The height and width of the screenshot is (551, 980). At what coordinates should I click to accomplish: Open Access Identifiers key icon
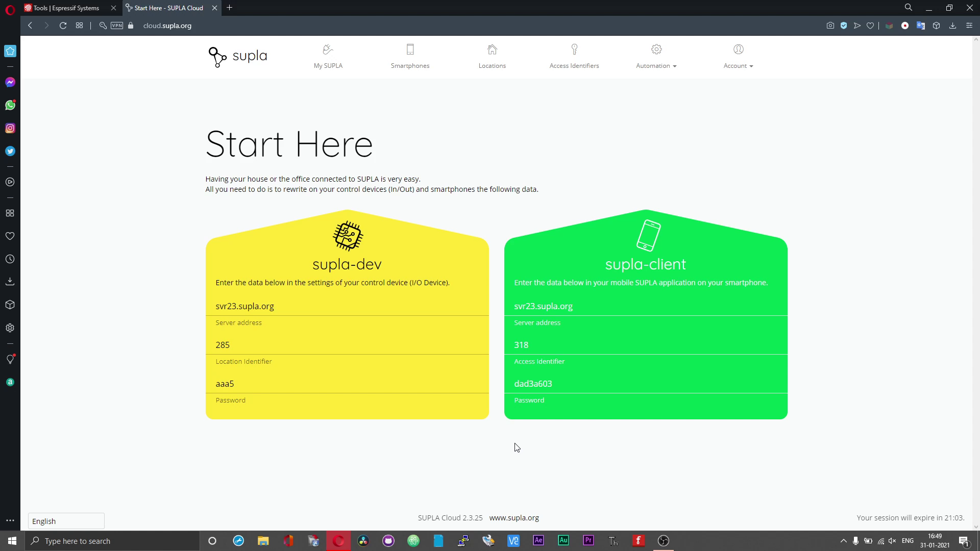[x=574, y=50]
